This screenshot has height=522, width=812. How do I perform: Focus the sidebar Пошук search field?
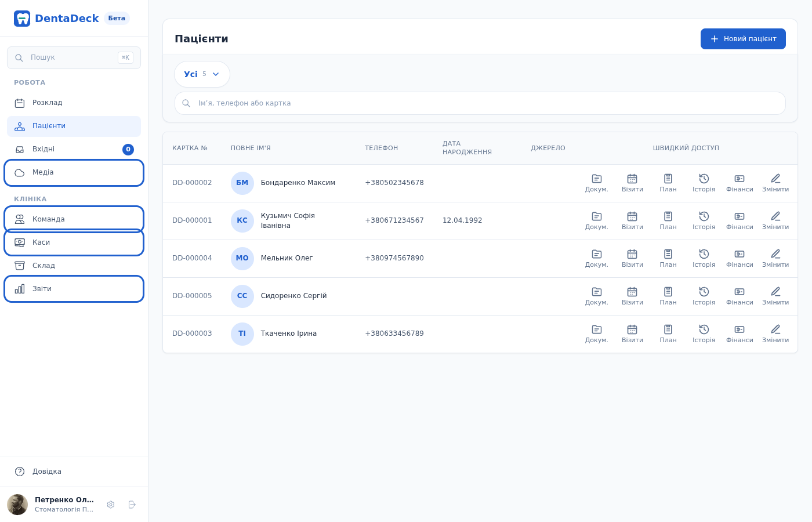click(74, 57)
